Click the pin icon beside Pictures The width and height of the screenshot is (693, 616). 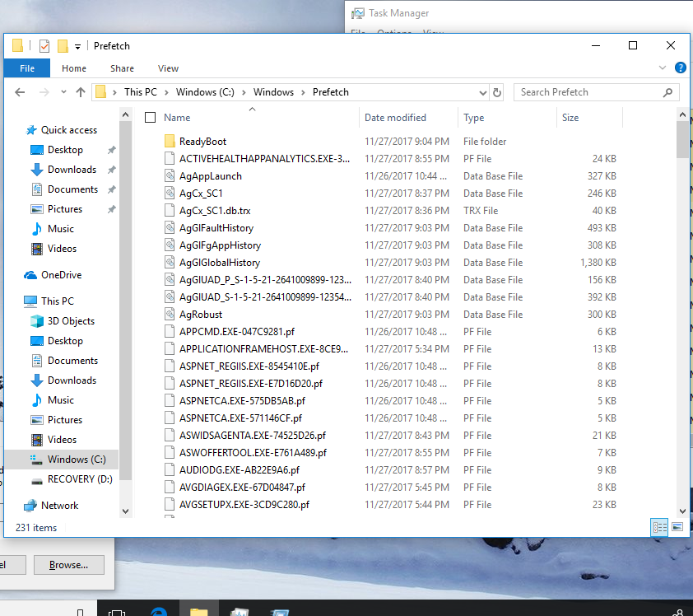tap(112, 208)
